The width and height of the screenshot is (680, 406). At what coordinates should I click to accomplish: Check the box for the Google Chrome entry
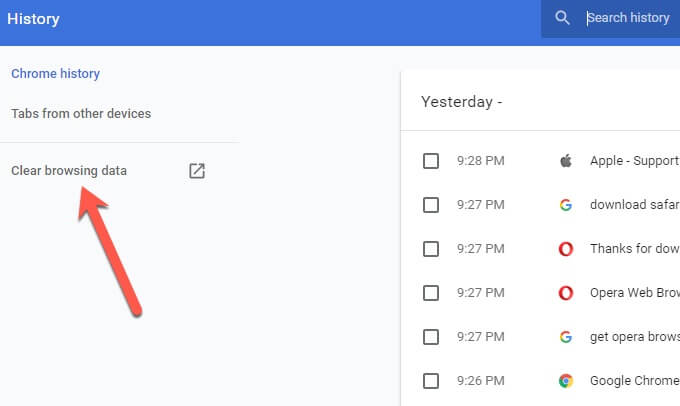coord(431,381)
